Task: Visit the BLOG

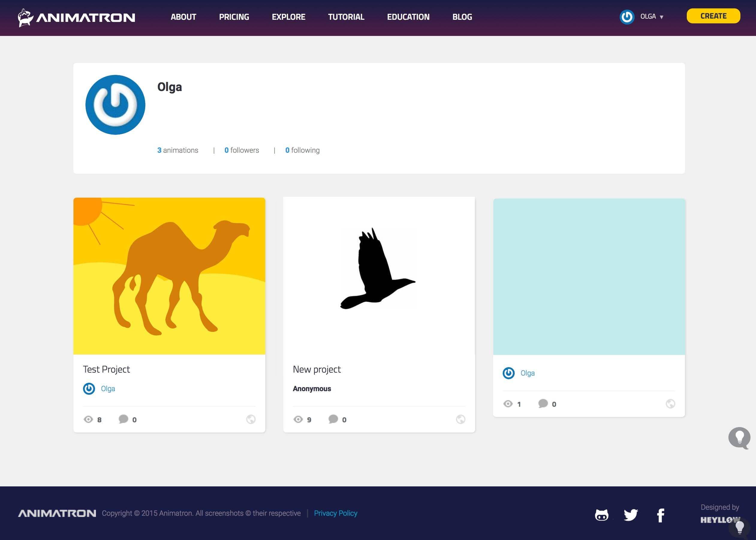Action: pyautogui.click(x=462, y=17)
